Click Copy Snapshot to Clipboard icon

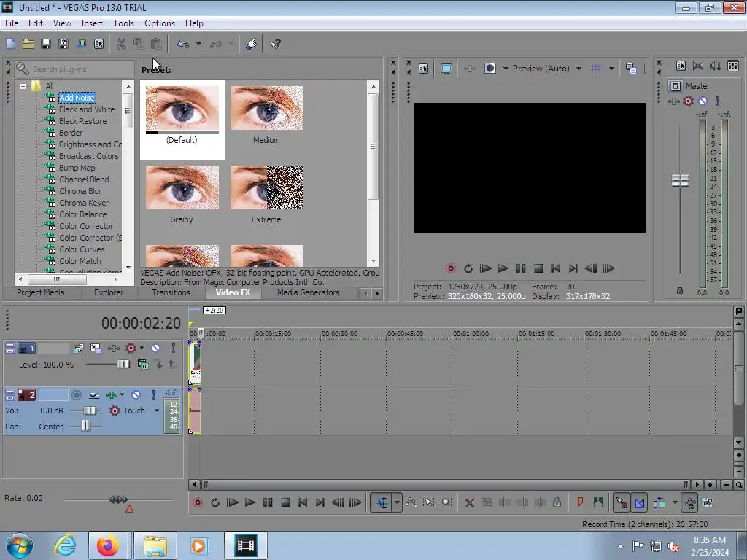[x=631, y=69]
